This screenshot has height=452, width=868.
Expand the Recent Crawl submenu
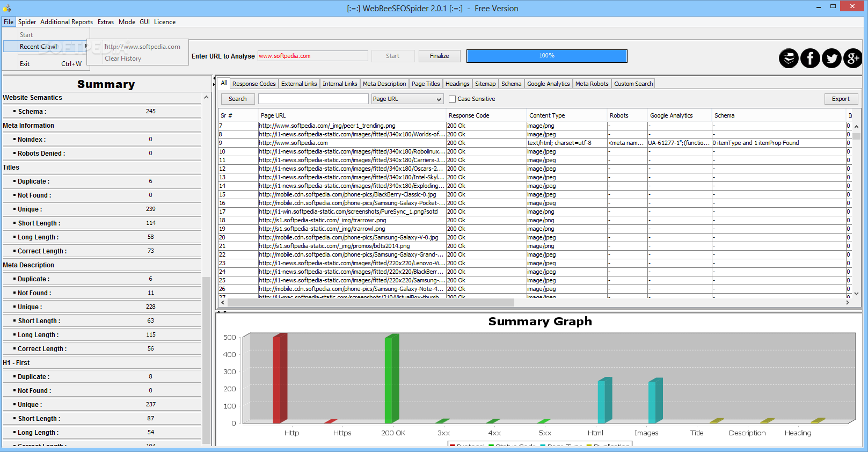[46, 47]
